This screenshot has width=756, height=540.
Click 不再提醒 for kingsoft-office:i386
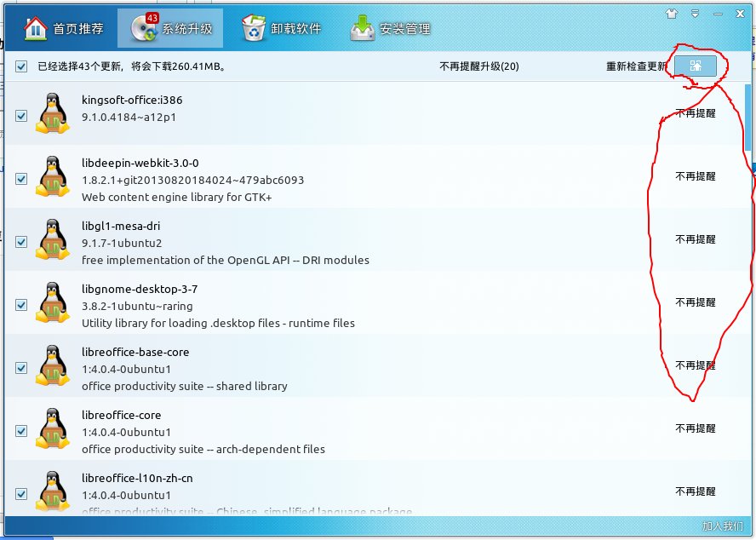(x=696, y=113)
